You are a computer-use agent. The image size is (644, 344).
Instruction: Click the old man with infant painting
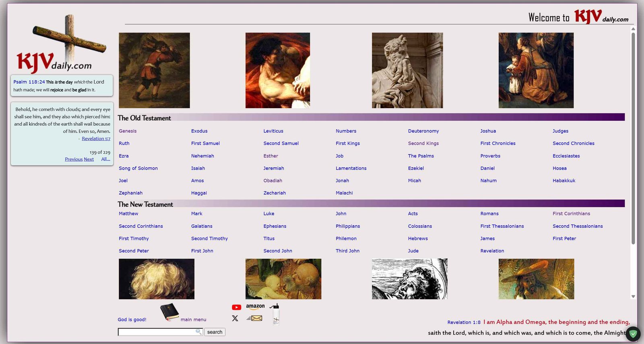(x=283, y=279)
